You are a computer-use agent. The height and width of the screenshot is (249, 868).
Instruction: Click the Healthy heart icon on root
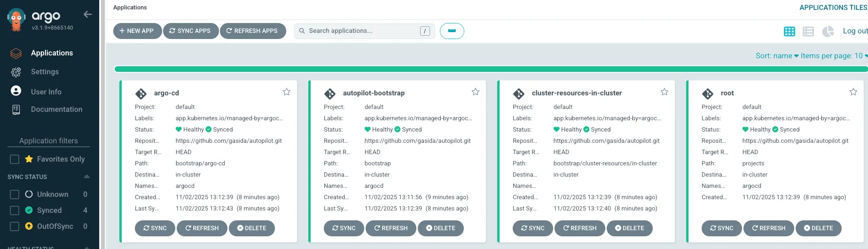pos(745,130)
